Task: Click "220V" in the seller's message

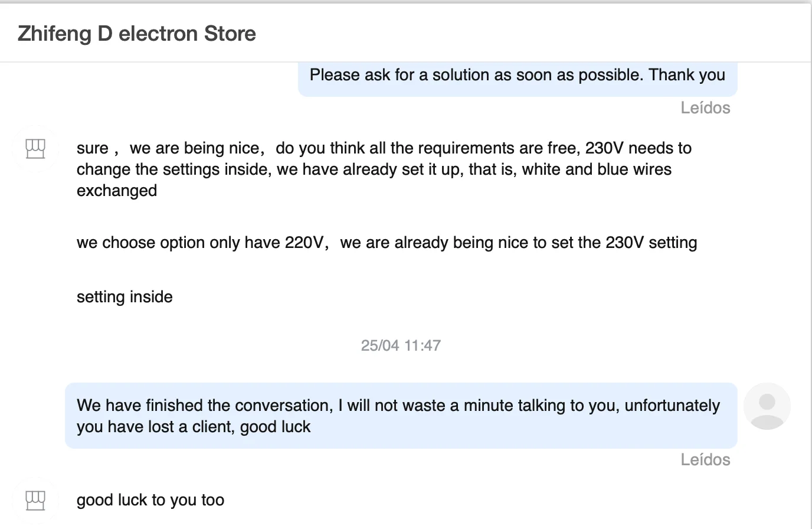Action: [x=304, y=243]
